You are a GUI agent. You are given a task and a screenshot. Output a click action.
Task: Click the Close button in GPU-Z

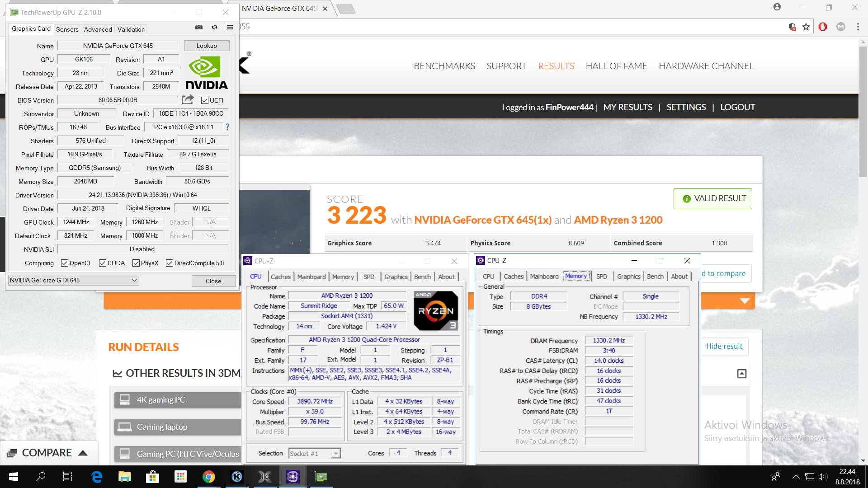tap(213, 281)
